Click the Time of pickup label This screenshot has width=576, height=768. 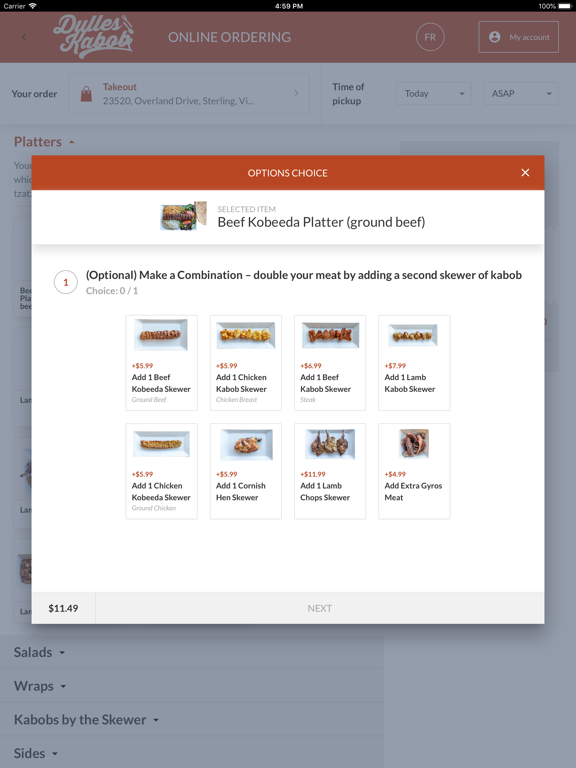pos(348,94)
